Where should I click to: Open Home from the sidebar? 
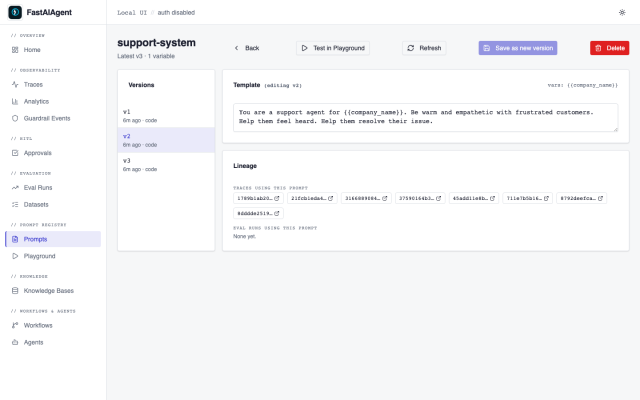tap(53, 50)
